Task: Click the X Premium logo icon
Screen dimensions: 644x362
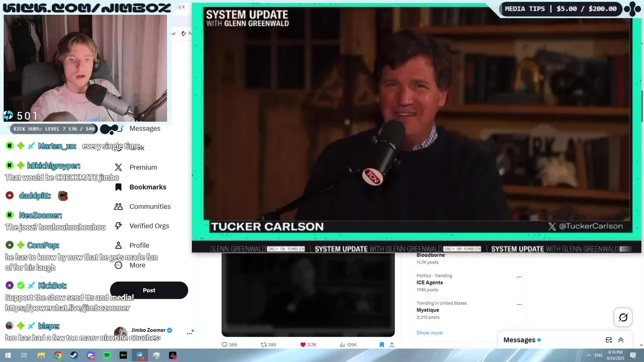Action: click(x=118, y=167)
